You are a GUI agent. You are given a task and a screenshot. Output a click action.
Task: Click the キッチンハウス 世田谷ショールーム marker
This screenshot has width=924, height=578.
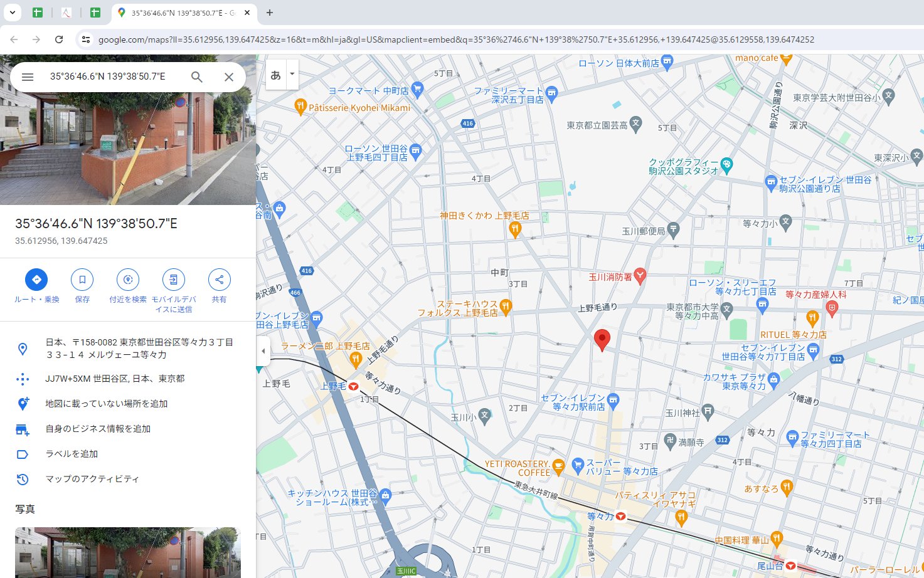coord(385,496)
